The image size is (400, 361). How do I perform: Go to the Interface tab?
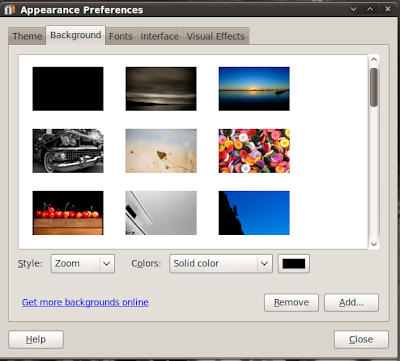coord(159,36)
